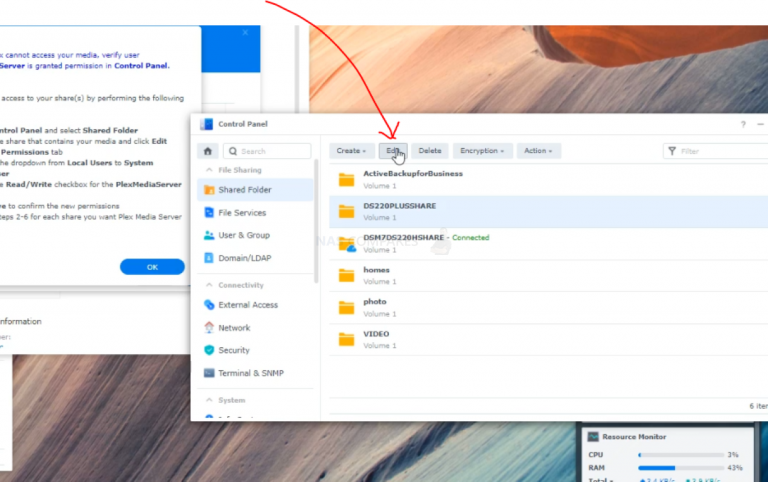
Task: Click the photo folder icon
Action: [346, 307]
